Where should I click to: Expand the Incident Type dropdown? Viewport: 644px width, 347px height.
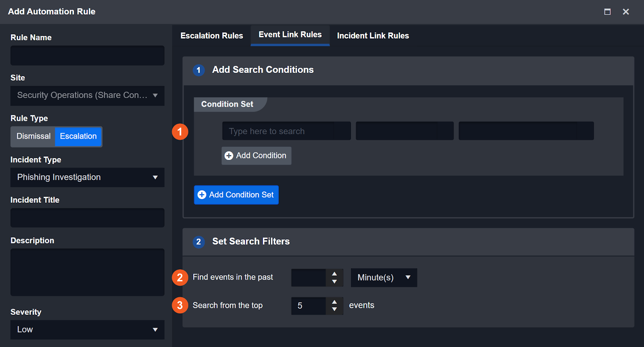coord(87,177)
